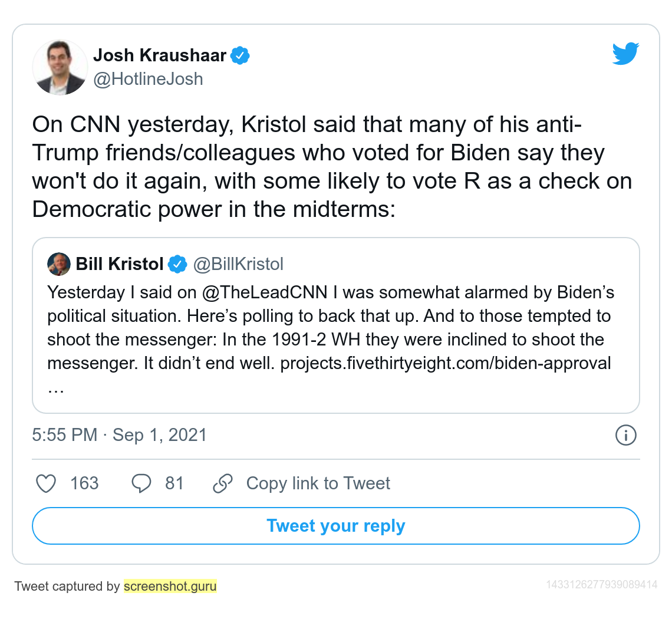Screen dimensions: 672x619
Task: Open replies via the speech bubble icon
Action: click(x=141, y=483)
